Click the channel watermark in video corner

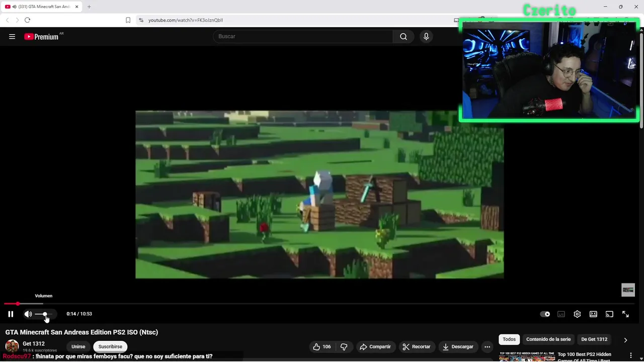[x=628, y=290]
